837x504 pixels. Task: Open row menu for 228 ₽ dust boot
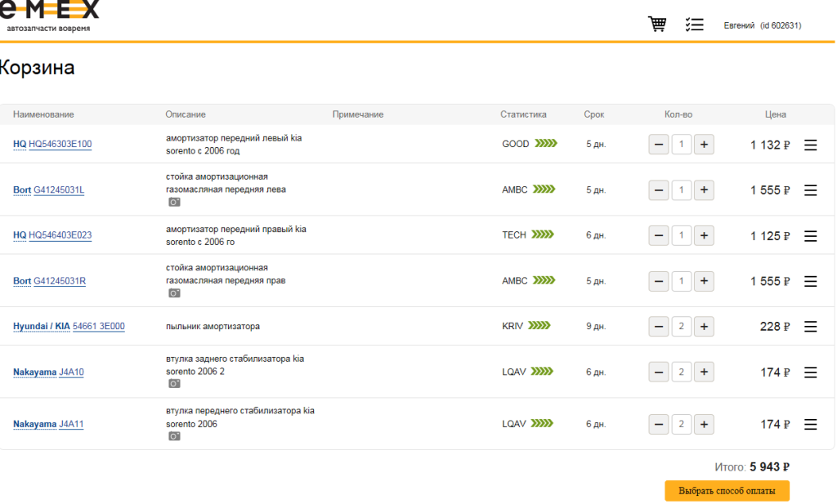(x=810, y=327)
